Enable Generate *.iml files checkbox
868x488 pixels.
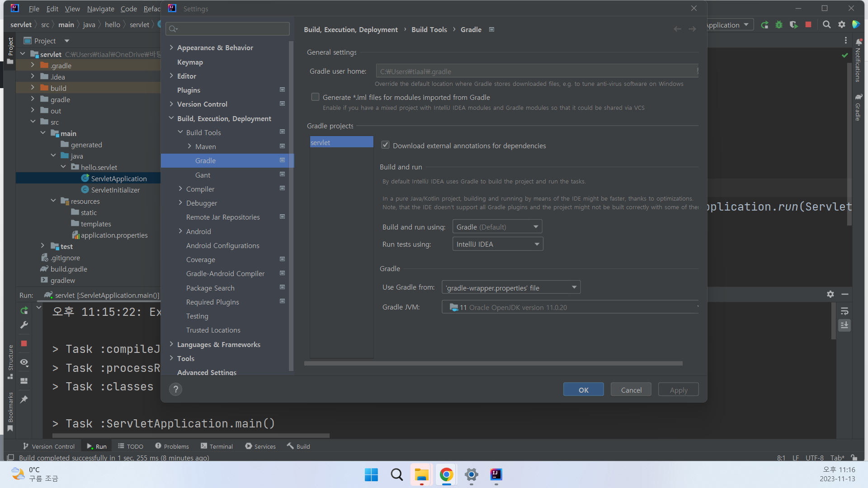[316, 97]
